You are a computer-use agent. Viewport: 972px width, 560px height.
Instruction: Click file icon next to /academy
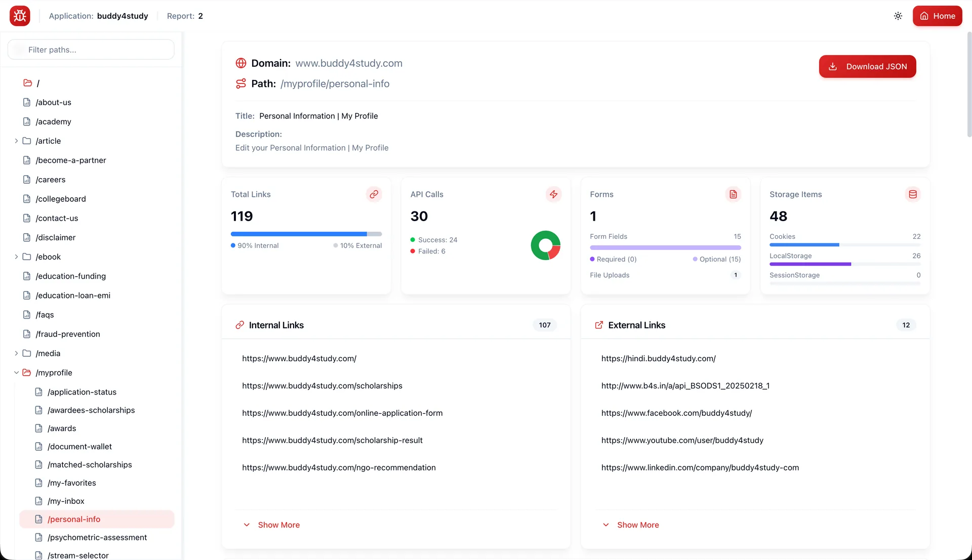(x=27, y=121)
